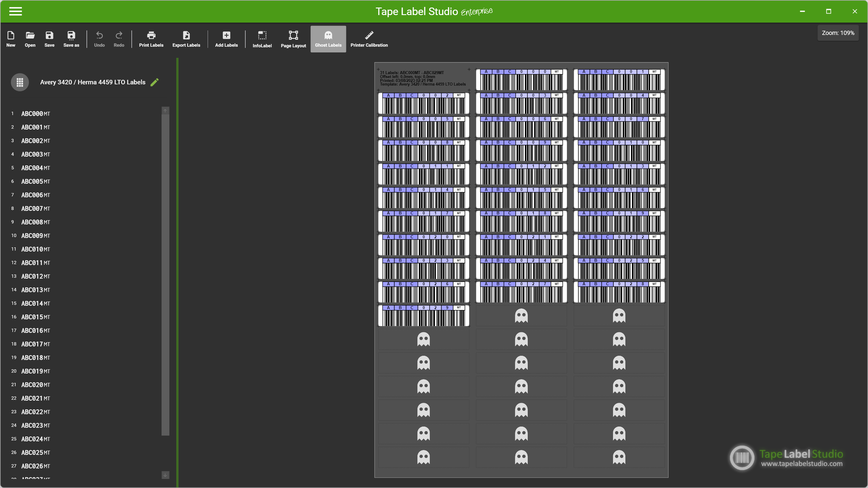Select list entry ABC012MT
The image size is (868, 488).
[35, 277]
